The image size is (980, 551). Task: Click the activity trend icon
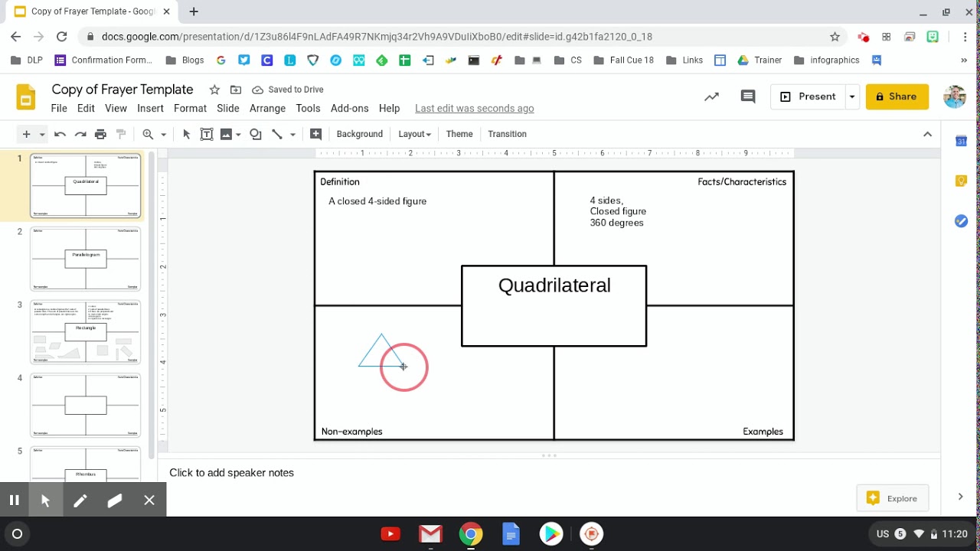[712, 96]
